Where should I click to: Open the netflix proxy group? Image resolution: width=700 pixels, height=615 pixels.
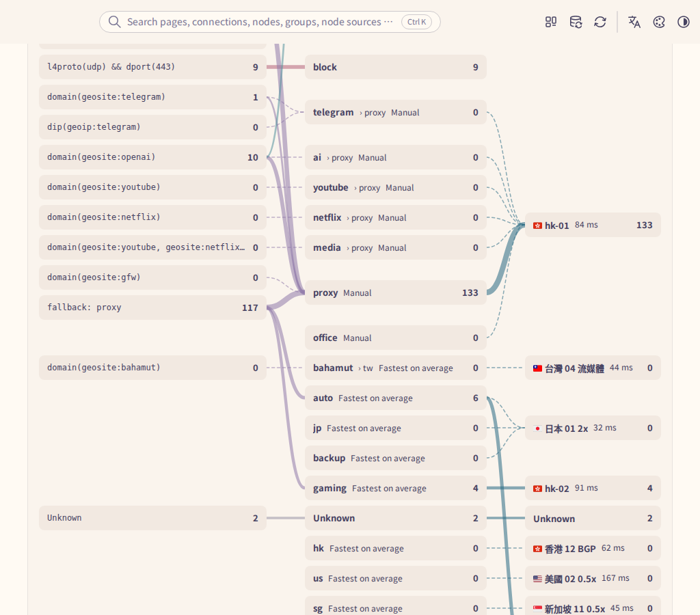tap(396, 217)
